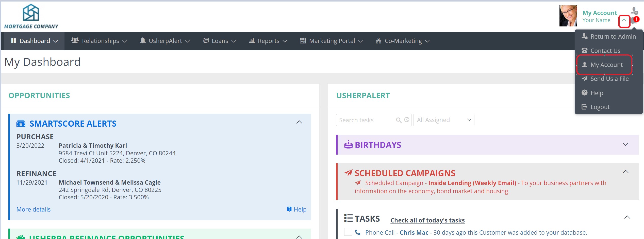Choose Logout from the account menu
This screenshot has height=239, width=644.
[600, 107]
